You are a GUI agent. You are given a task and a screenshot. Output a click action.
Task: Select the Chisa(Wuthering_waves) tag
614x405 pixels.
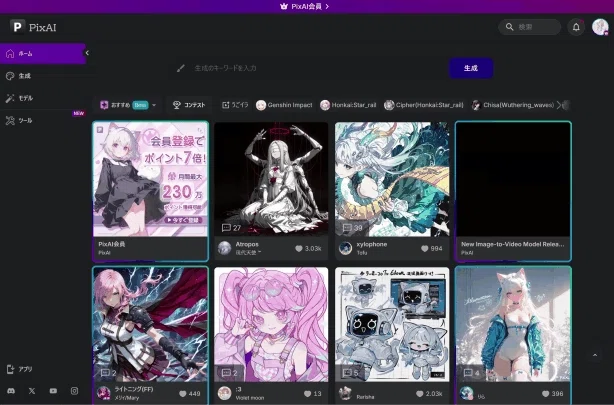pyautogui.click(x=513, y=105)
